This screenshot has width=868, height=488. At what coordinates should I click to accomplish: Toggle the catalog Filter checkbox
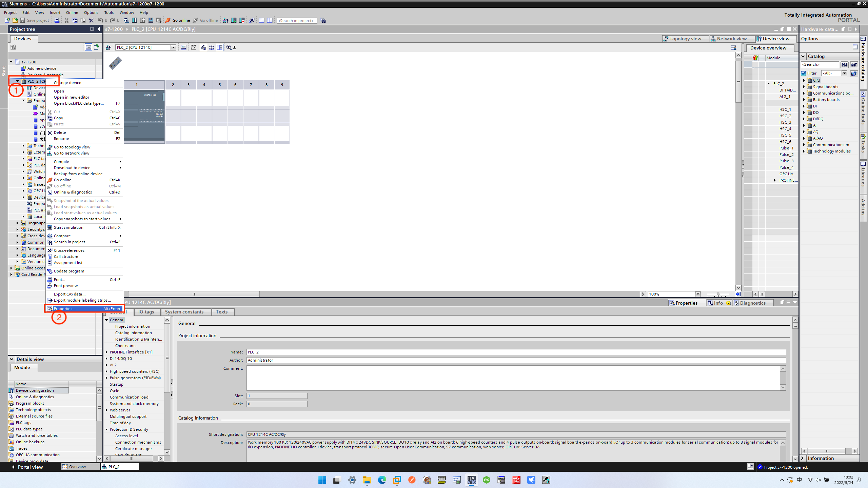coord(804,73)
